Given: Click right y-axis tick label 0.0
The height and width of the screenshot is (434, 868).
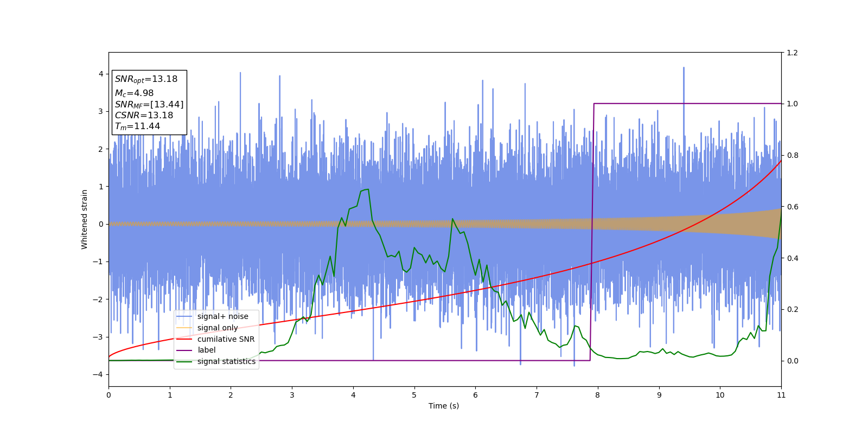Looking at the screenshot, I should (x=792, y=361).
